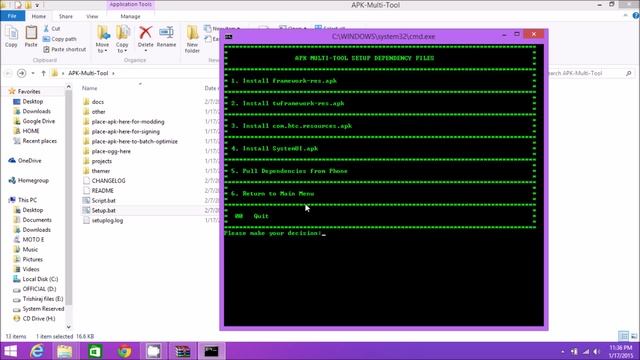This screenshot has width=640, height=360.
Task: Sort files by the Name column header
Action: click(x=90, y=88)
